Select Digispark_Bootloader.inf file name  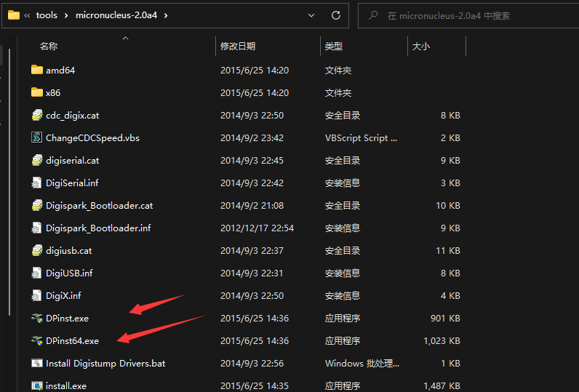(x=98, y=228)
